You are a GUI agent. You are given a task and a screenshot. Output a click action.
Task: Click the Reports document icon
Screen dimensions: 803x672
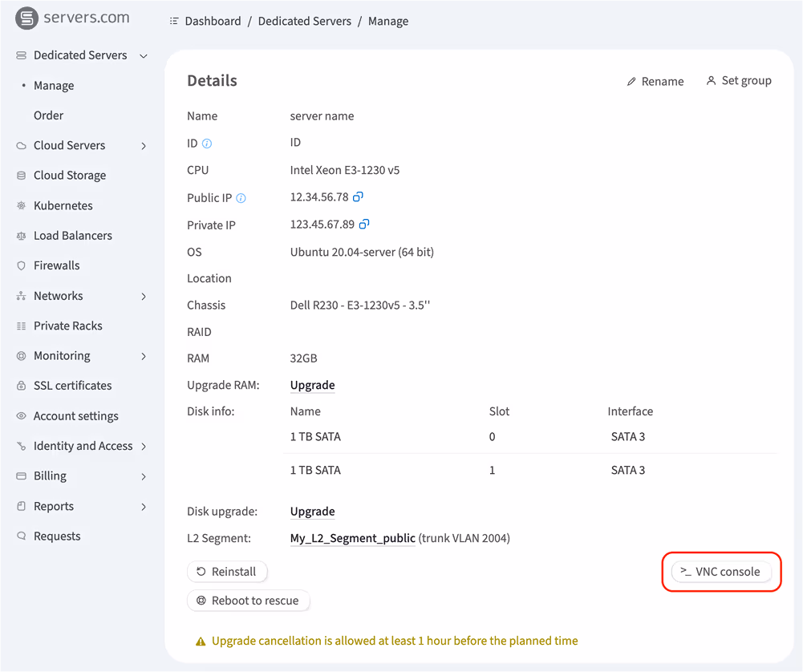(x=21, y=506)
